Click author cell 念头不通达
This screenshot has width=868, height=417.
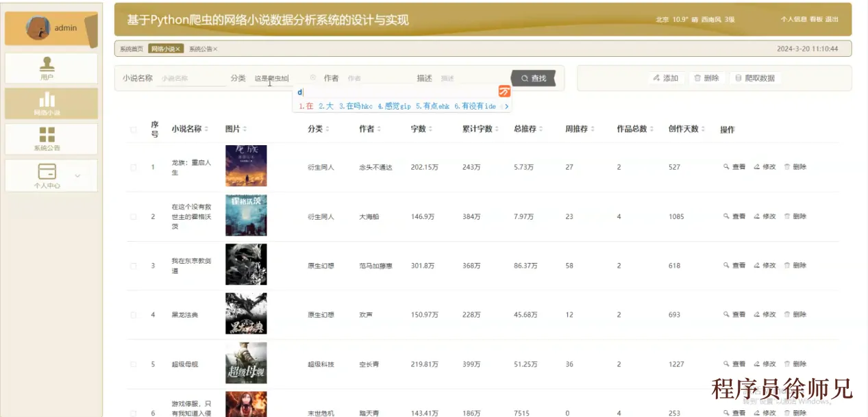click(x=375, y=167)
